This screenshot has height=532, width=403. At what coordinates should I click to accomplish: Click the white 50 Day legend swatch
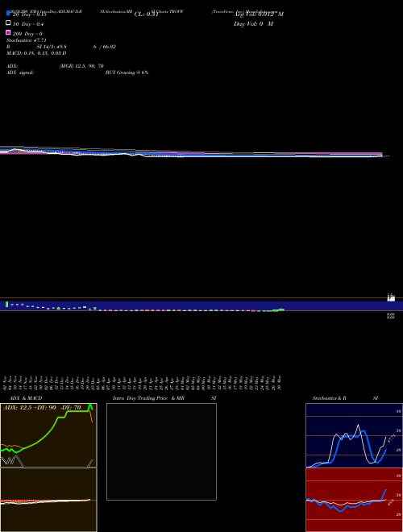(x=8, y=23)
